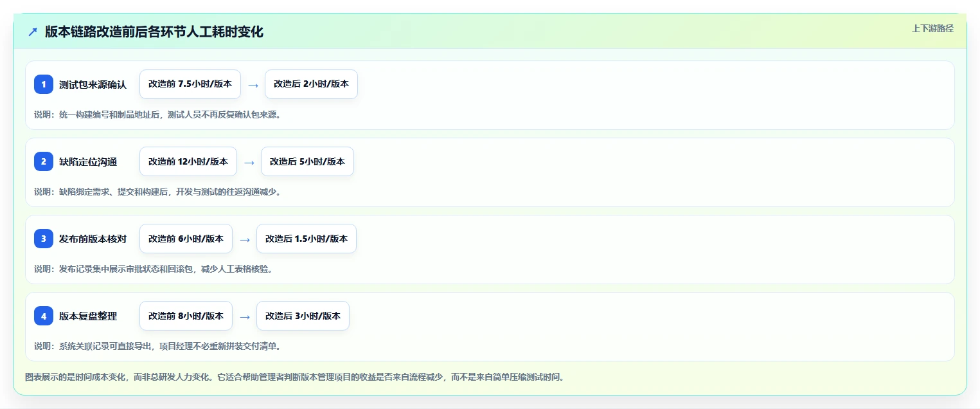This screenshot has height=409, width=980.
Task: Select the 改造前 6小时/版本 box
Action: [x=186, y=239]
